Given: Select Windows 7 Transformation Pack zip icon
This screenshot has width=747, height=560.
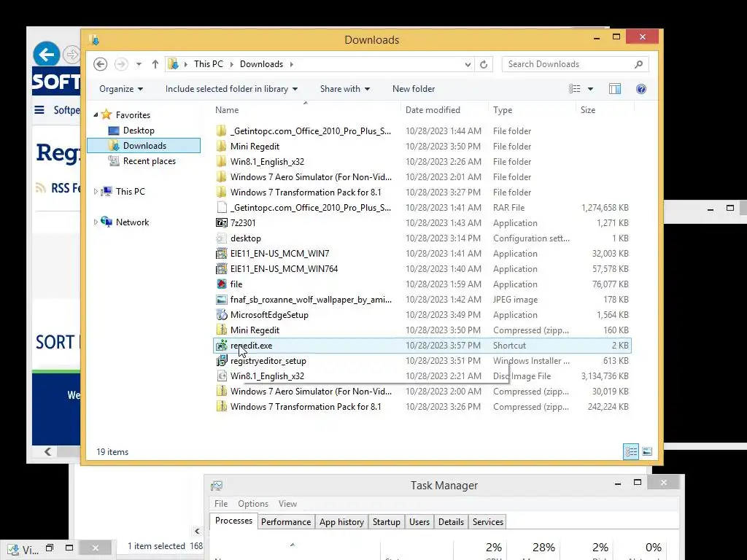Looking at the screenshot, I should tap(221, 407).
